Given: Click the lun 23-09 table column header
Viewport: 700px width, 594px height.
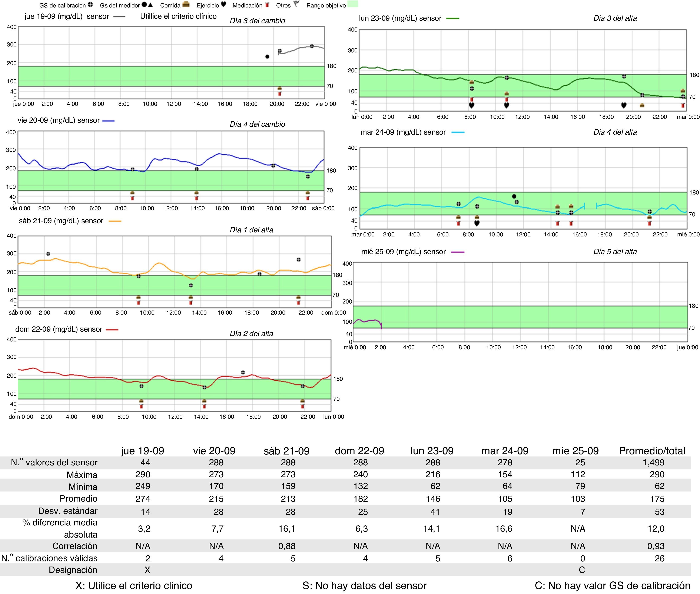Looking at the screenshot, I should [432, 451].
